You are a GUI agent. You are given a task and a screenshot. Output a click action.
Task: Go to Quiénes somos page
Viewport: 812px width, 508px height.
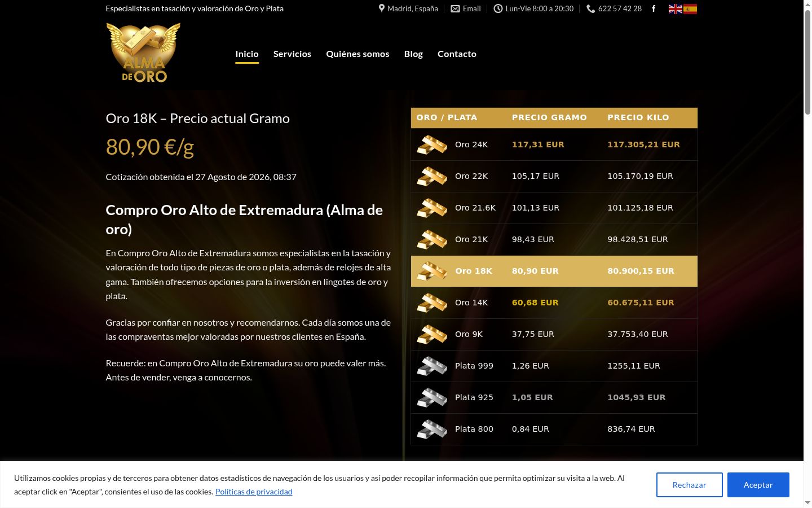358,54
